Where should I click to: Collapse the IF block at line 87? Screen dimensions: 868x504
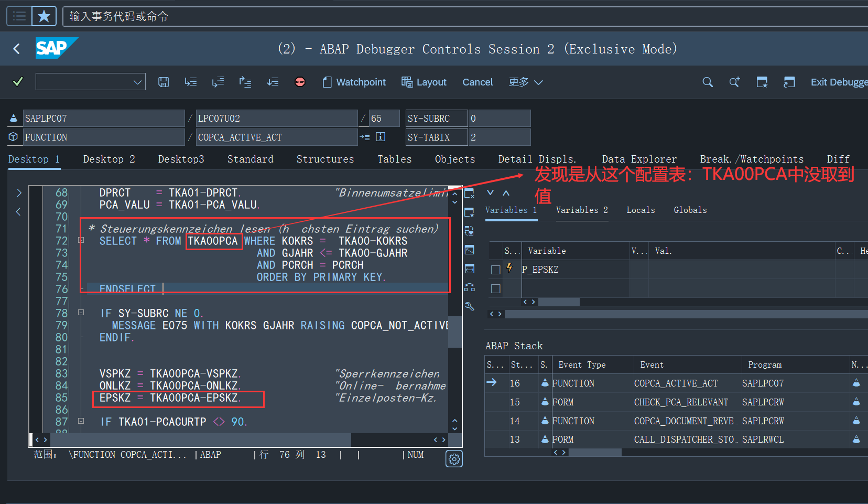81,421
